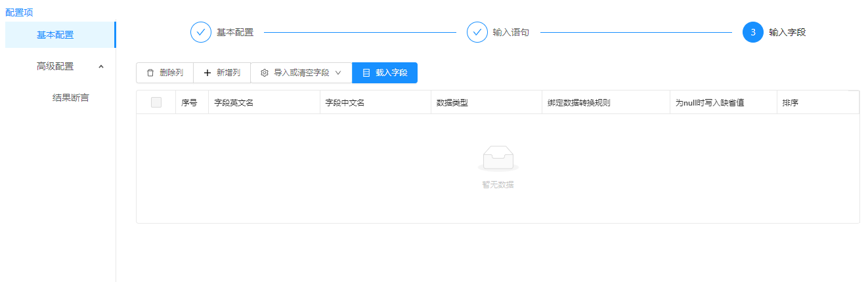The width and height of the screenshot is (868, 282).
Task: Click the plus icon on 新增列
Action: tap(207, 73)
